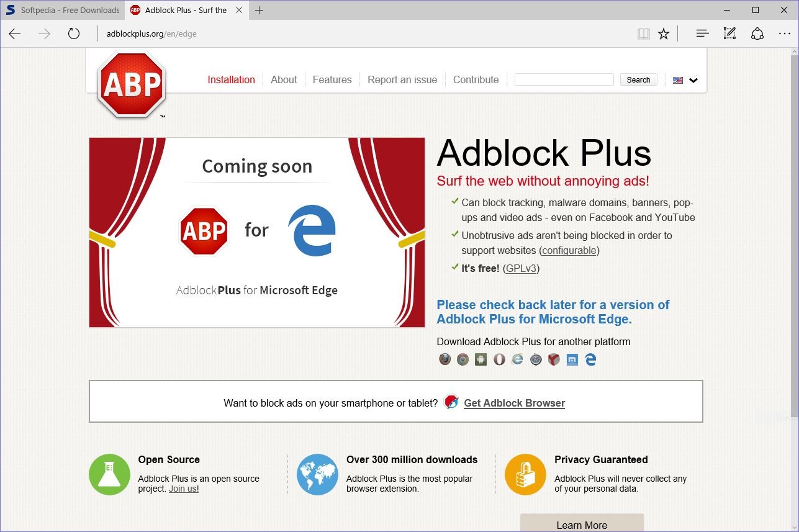Select the Firefox platform download icon
This screenshot has width=799, height=532.
(x=445, y=359)
